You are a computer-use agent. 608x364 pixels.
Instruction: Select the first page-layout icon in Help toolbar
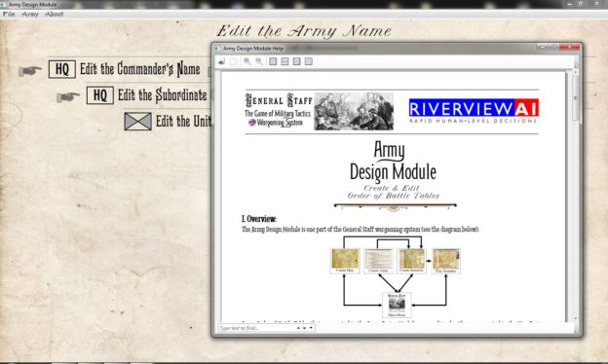(x=273, y=61)
